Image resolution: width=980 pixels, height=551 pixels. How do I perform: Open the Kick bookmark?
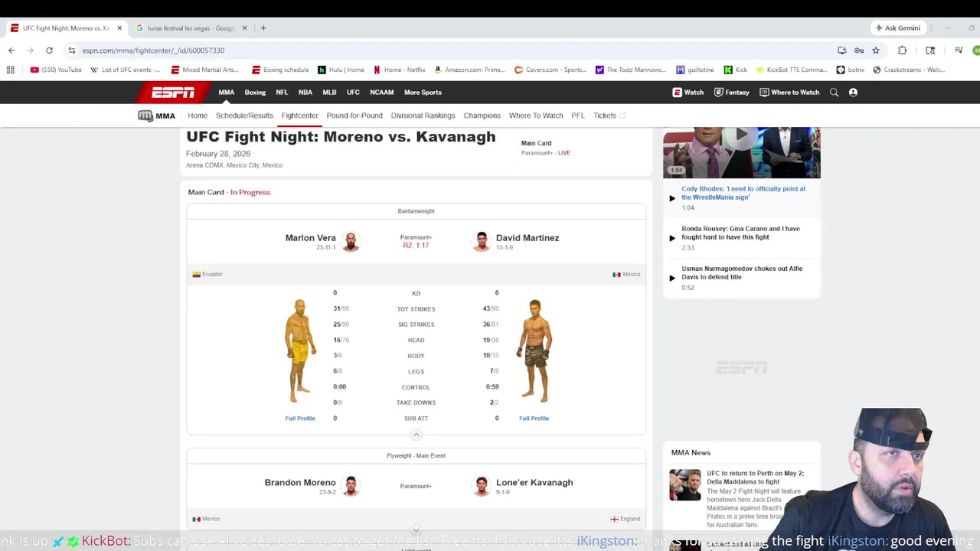736,70
